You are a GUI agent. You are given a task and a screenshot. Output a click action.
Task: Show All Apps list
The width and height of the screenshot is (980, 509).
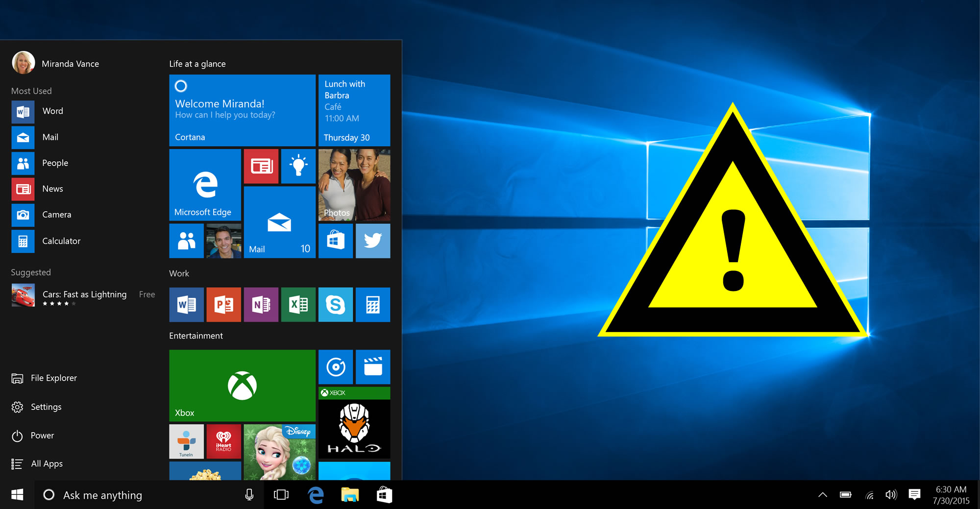tap(37, 464)
